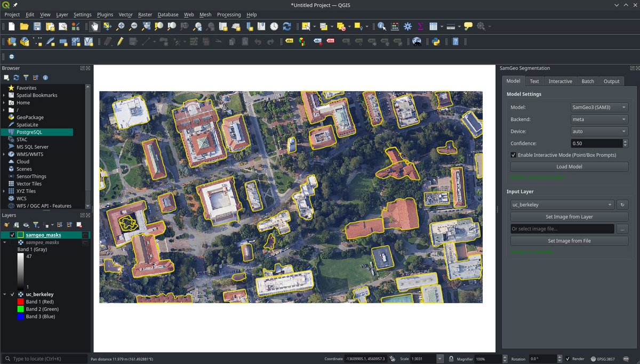Click the Map Tips speech bubble icon
The width and height of the screenshot is (640, 364).
468,26
